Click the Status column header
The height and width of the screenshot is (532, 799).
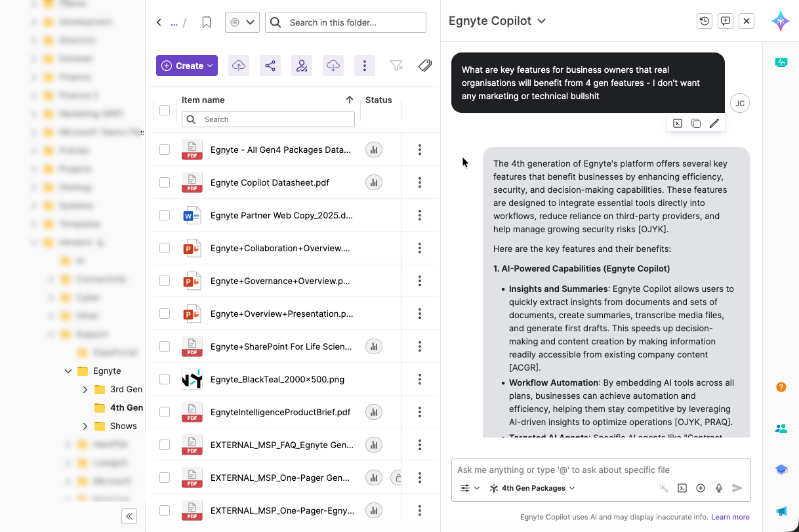(x=379, y=100)
